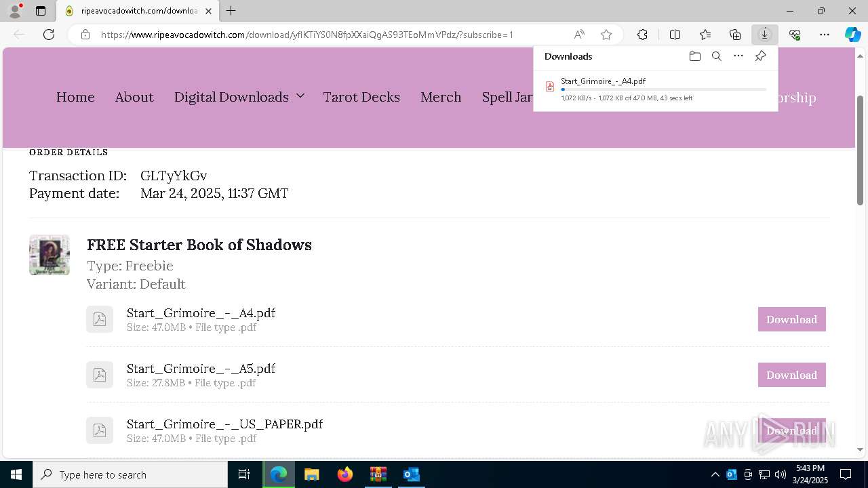The height and width of the screenshot is (488, 868).
Task: Open tab actions menu icon
Action: pos(41,11)
